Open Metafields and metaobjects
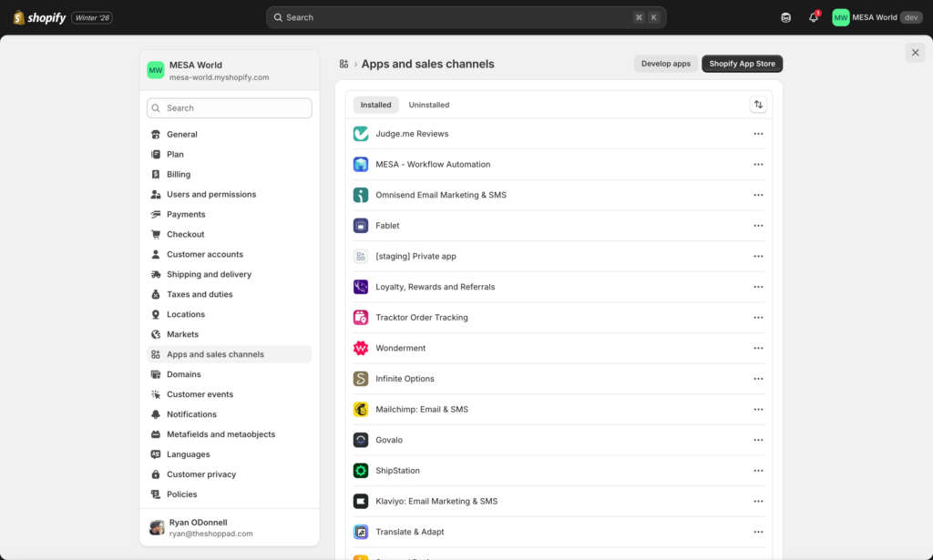This screenshot has height=560, width=933. coord(229,434)
